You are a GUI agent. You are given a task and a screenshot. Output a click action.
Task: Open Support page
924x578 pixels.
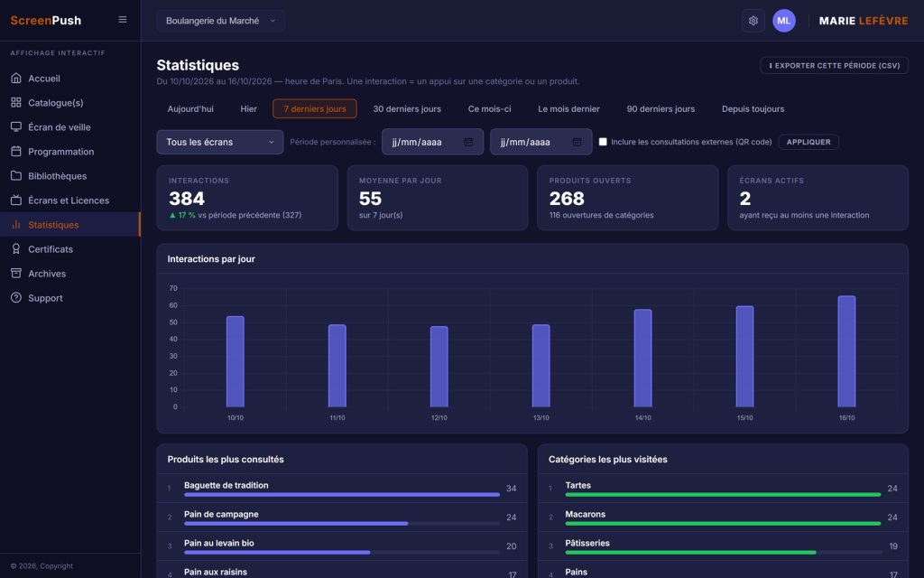pyautogui.click(x=70, y=298)
